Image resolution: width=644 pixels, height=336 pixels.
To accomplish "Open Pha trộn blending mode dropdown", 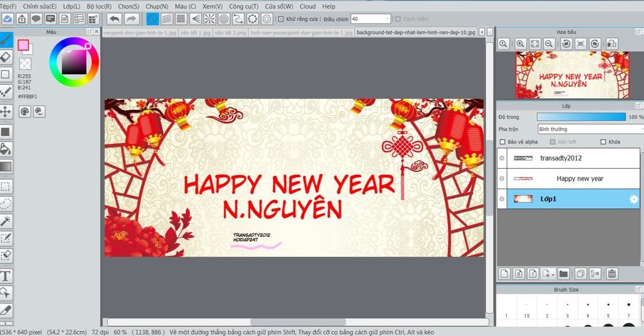I will pyautogui.click(x=590, y=129).
